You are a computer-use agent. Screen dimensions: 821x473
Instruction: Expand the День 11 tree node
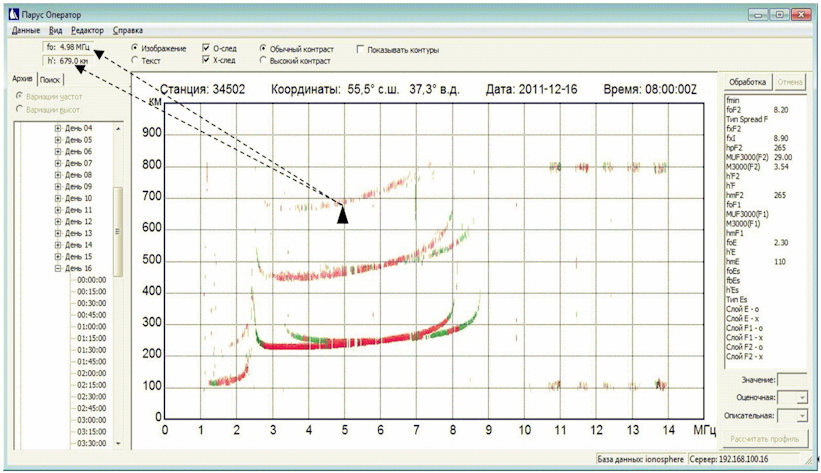point(58,210)
